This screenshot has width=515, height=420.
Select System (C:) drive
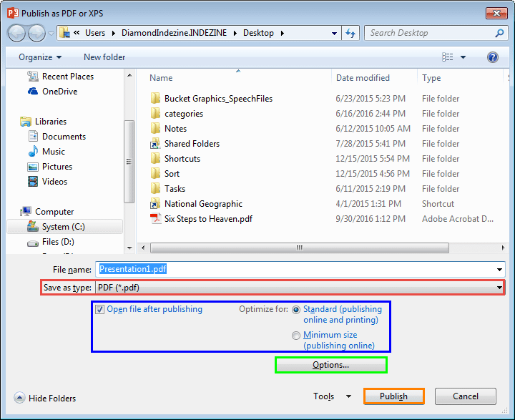coord(64,227)
